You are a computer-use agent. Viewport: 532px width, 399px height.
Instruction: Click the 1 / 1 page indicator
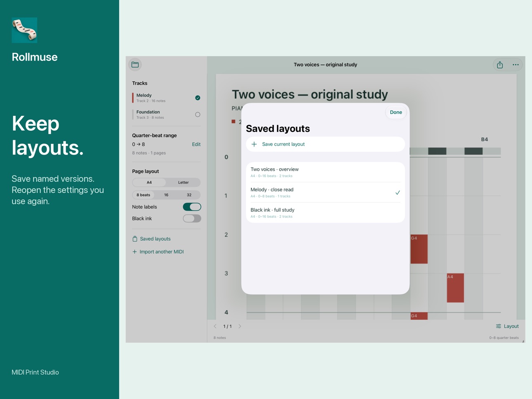pyautogui.click(x=228, y=326)
